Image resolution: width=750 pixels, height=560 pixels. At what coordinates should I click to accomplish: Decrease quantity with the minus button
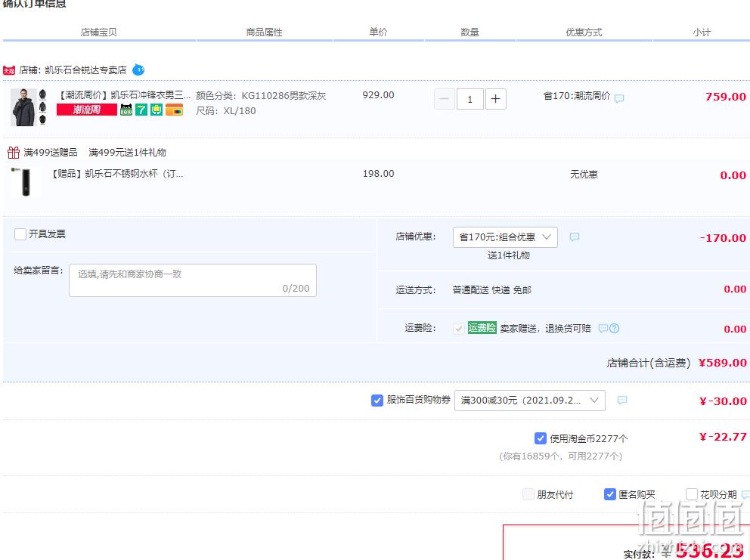click(444, 99)
